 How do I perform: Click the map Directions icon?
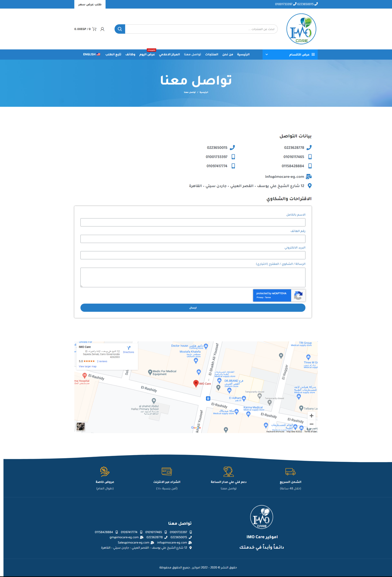click(x=128, y=348)
